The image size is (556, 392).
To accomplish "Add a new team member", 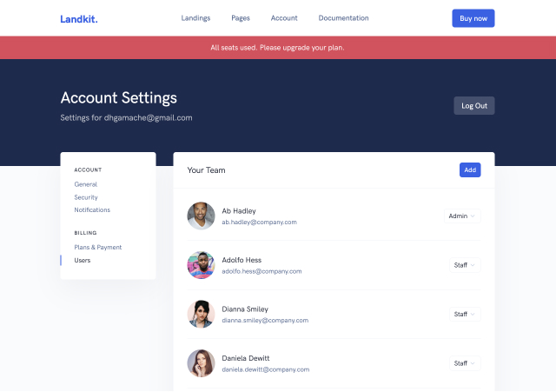I will 469,170.
